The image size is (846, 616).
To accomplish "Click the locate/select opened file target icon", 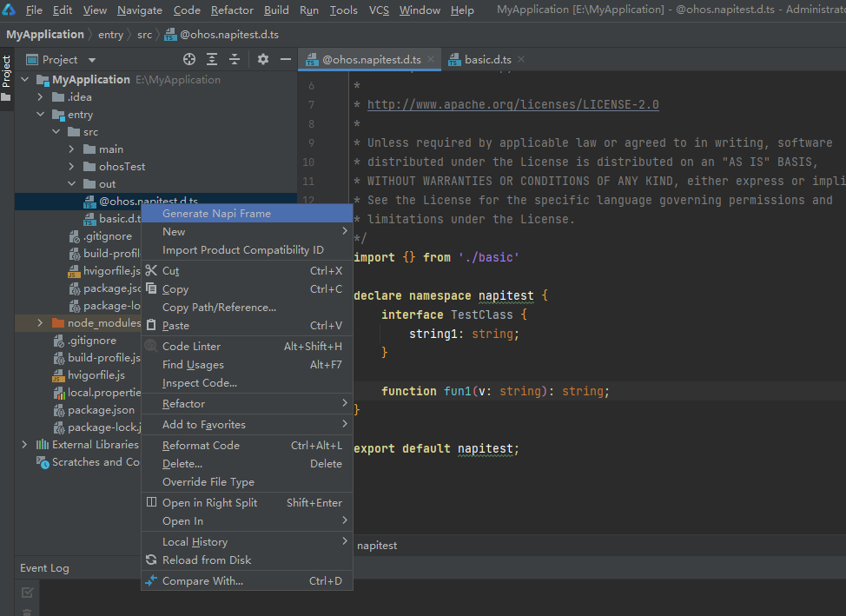I will (x=189, y=59).
